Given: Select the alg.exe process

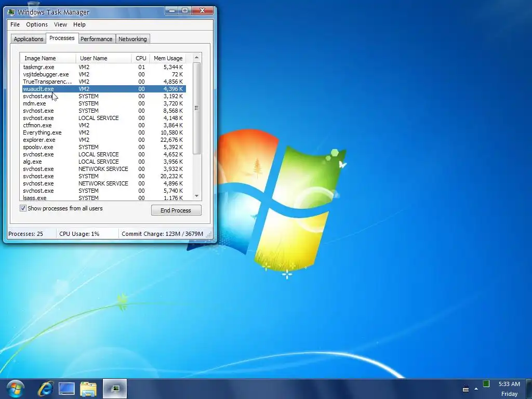Looking at the screenshot, I should click(104, 162).
